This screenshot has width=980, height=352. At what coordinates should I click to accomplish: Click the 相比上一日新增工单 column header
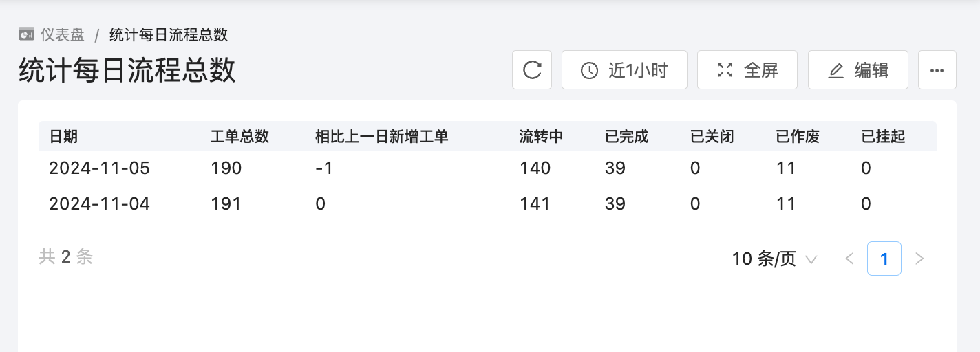[x=382, y=136]
